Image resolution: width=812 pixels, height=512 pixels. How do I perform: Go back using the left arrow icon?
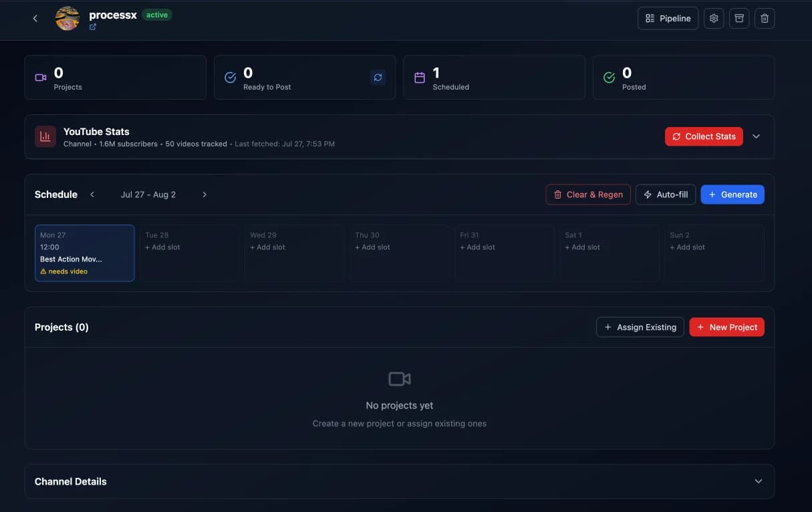35,18
